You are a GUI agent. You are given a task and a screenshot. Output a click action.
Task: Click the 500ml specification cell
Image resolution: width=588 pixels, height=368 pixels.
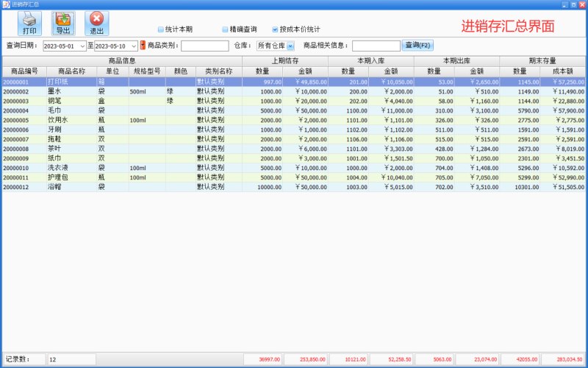click(147, 91)
